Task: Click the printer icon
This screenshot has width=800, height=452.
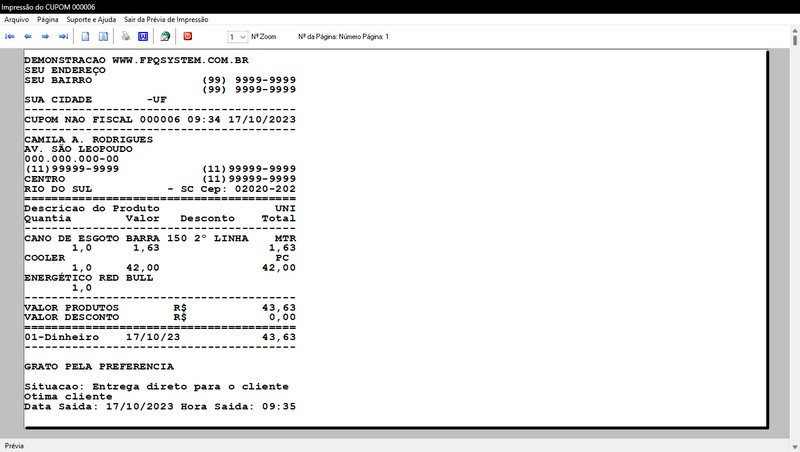Action: (126, 36)
